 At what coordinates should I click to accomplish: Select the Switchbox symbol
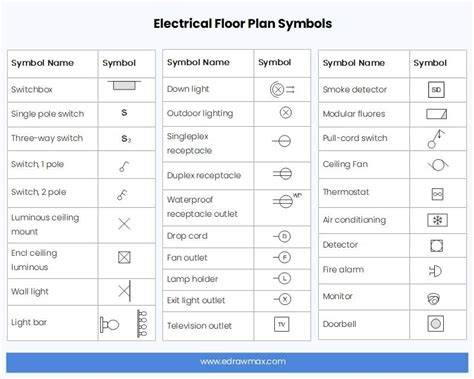(x=124, y=85)
